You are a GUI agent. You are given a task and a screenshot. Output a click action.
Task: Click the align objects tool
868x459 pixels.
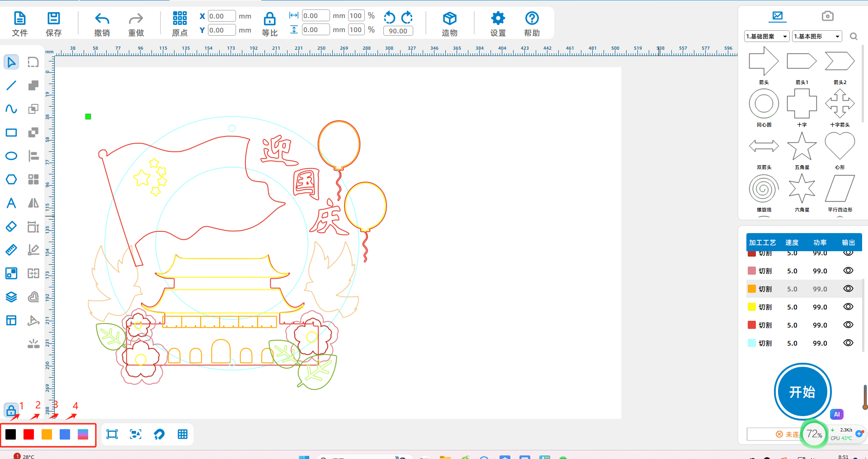pyautogui.click(x=33, y=156)
